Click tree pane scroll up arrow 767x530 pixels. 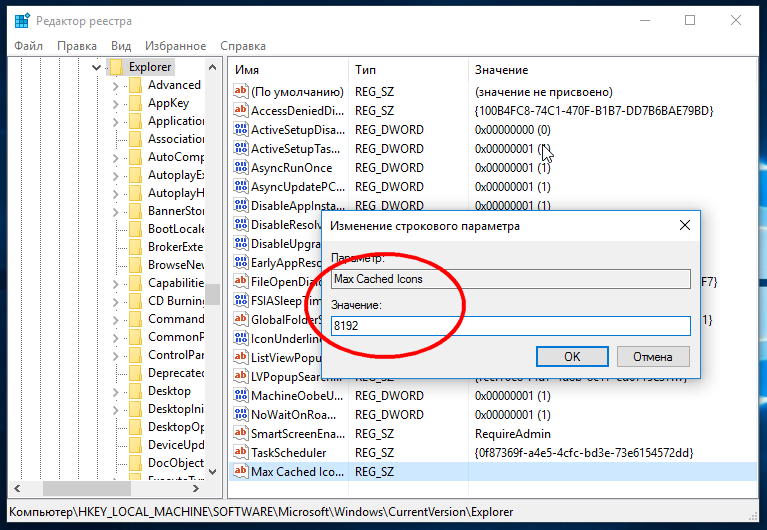(212, 67)
